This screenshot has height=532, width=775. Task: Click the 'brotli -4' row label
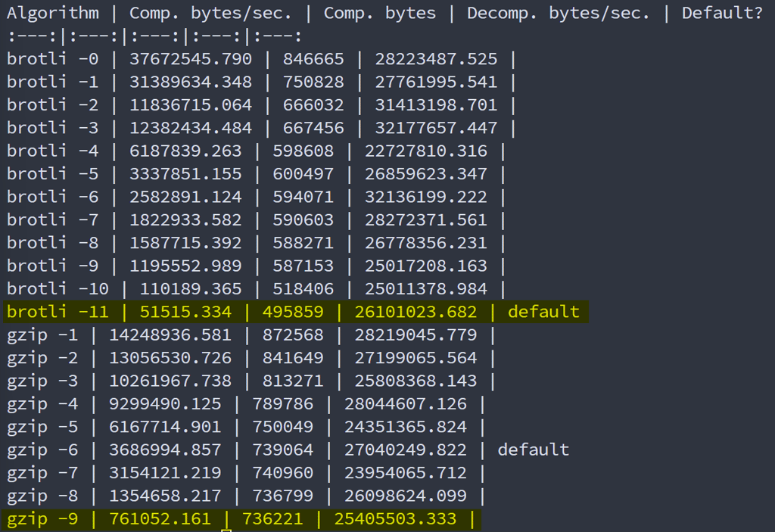(x=53, y=151)
